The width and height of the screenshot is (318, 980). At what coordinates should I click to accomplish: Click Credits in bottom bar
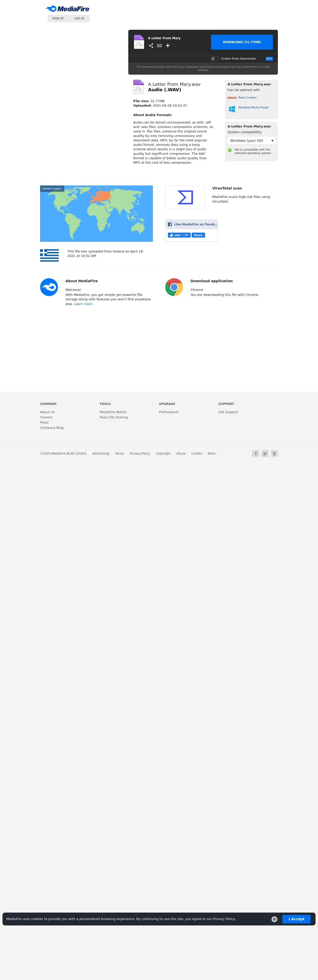(197, 454)
